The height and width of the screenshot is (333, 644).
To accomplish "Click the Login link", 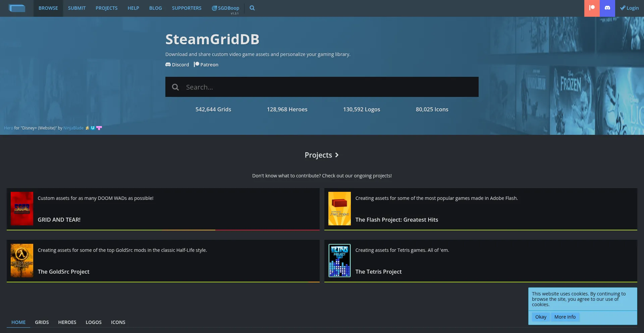I will pyautogui.click(x=630, y=8).
